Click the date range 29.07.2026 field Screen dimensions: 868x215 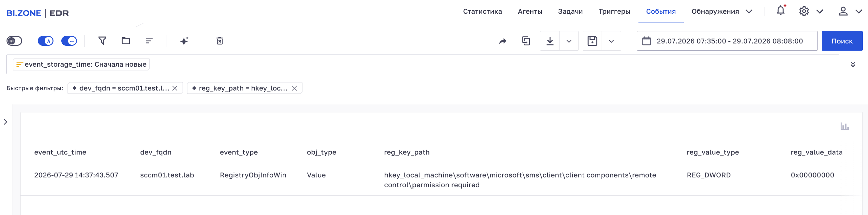(x=727, y=41)
